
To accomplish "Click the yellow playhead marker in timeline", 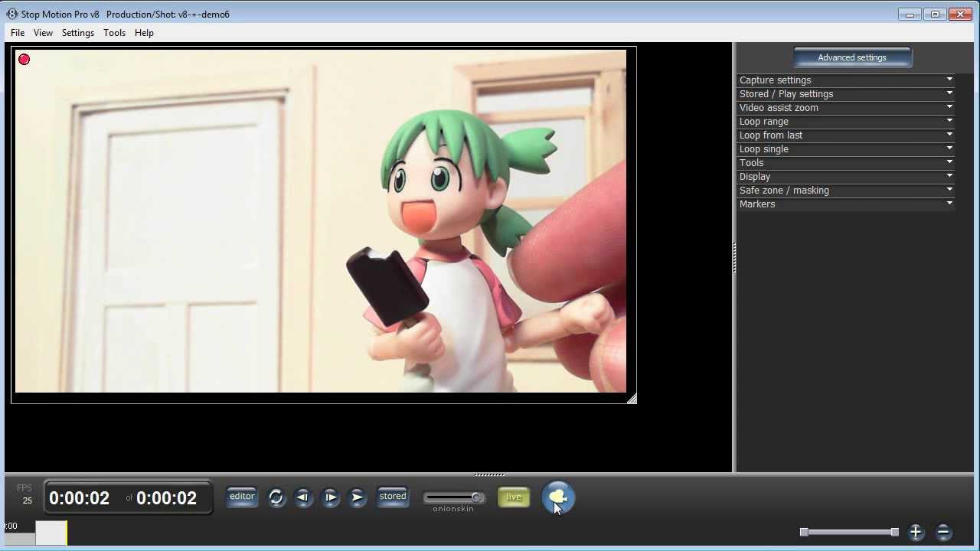I will [67, 533].
